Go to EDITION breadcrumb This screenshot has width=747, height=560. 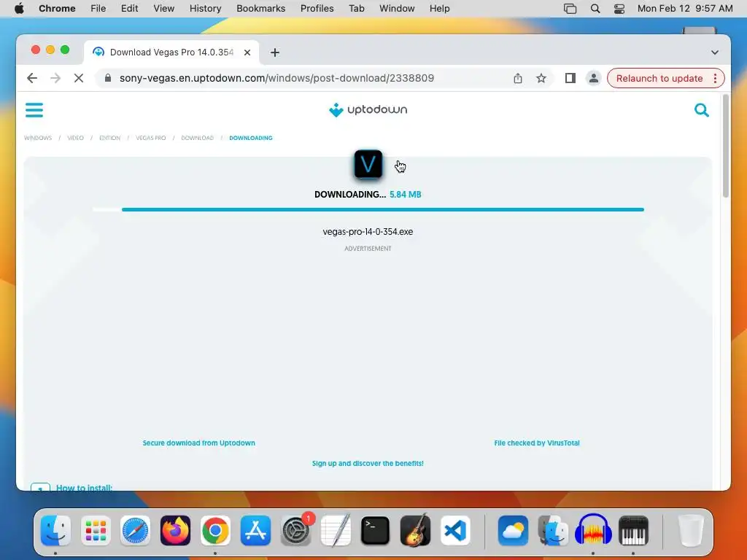click(x=109, y=138)
